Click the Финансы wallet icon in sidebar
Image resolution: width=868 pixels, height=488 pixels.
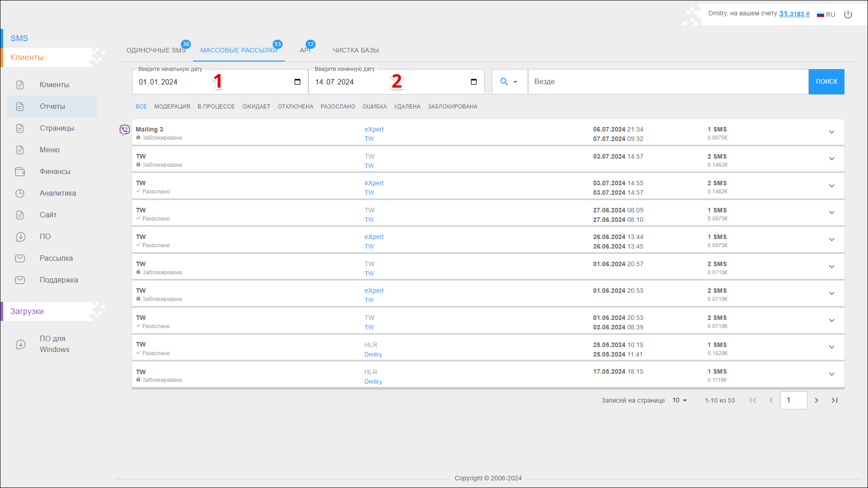pyautogui.click(x=20, y=172)
